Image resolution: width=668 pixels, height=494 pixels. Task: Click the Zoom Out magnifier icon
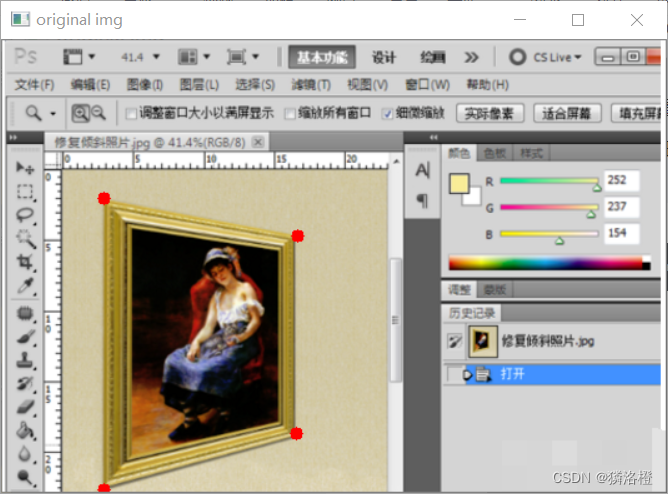pyautogui.click(x=98, y=113)
